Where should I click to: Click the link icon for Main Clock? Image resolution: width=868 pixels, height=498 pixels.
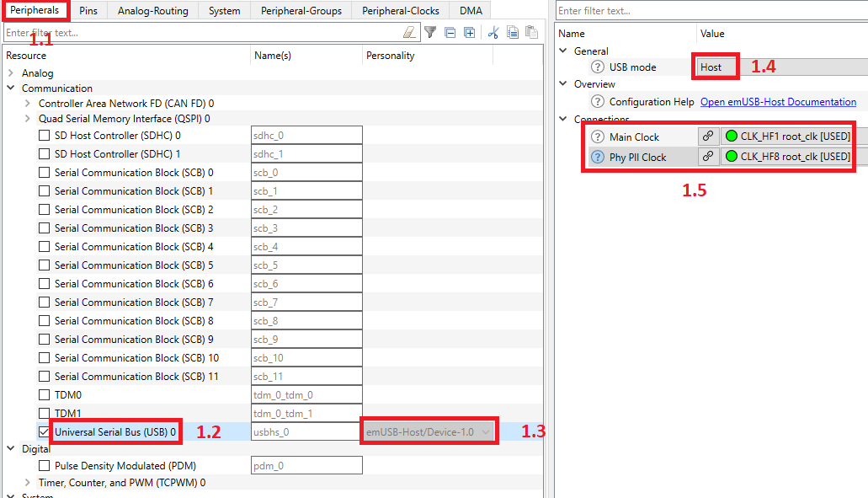coord(709,136)
